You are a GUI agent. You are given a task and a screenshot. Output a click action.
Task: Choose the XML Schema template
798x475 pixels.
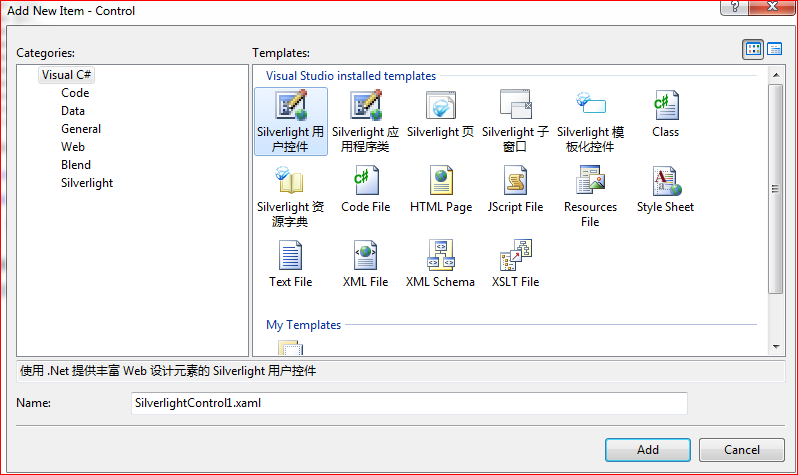(440, 264)
